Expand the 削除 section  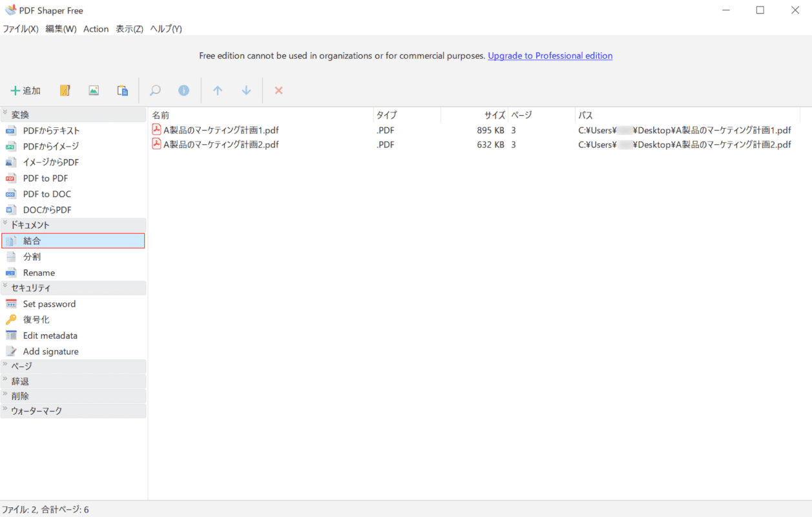74,396
